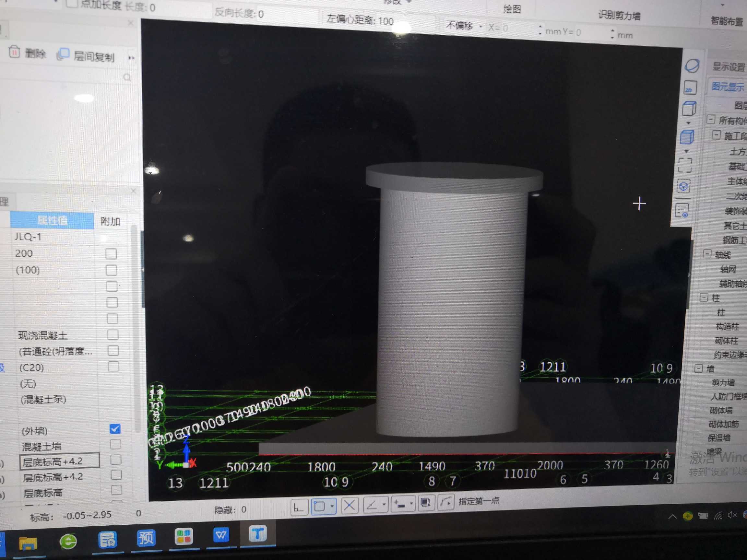Open the green e browser taskbar icon

[68, 542]
